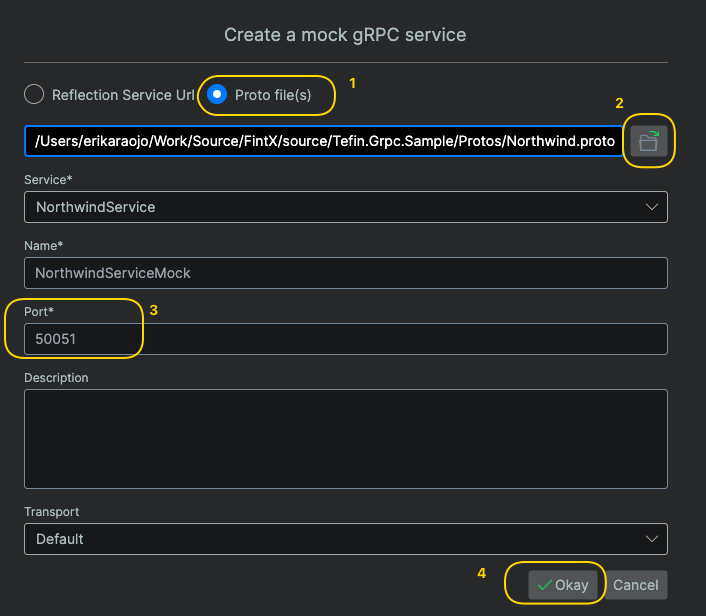
Task: Focus the proto file path field
Action: point(324,141)
